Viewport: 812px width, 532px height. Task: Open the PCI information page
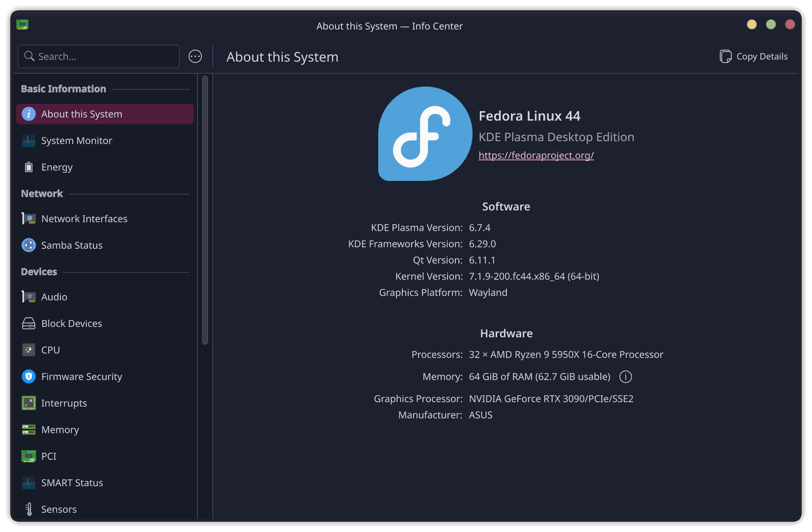click(105, 456)
